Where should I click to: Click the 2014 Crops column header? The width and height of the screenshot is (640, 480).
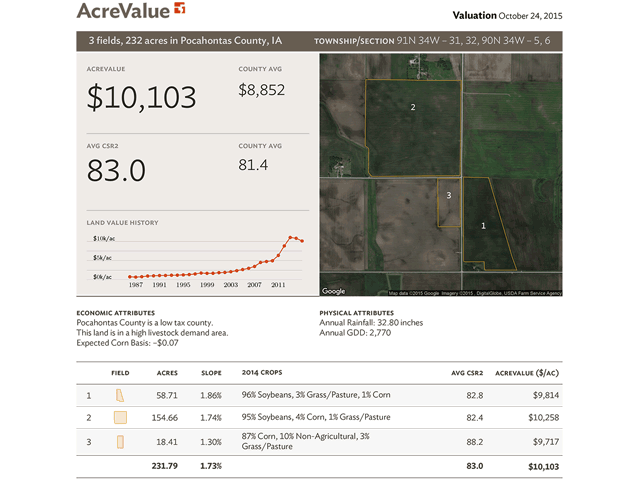262,373
